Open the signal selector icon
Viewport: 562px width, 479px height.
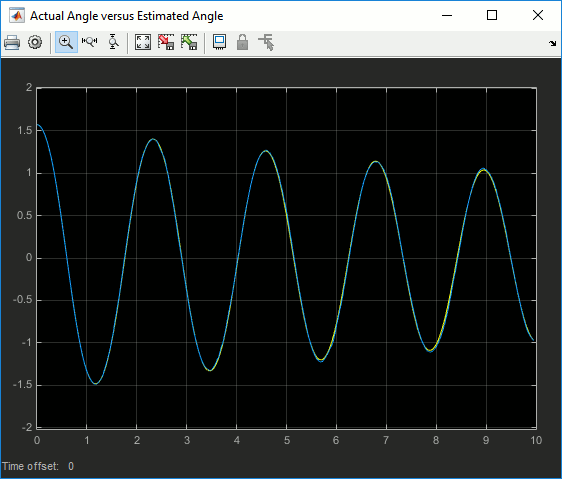click(x=266, y=42)
